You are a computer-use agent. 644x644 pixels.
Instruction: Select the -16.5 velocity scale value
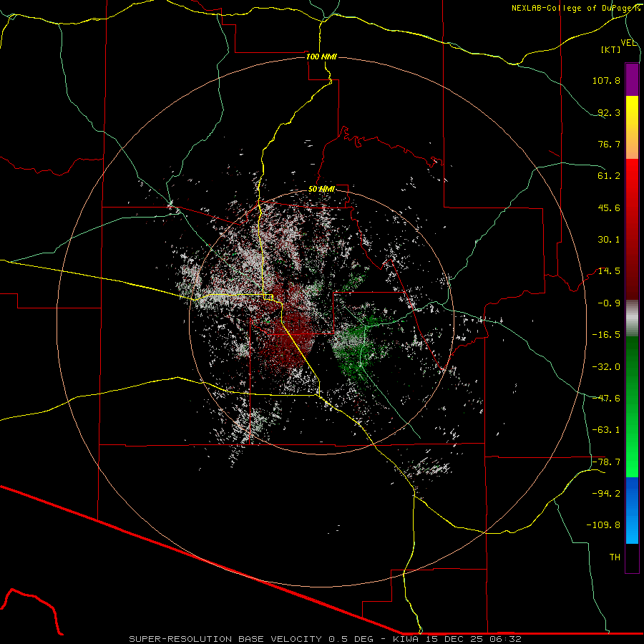pyautogui.click(x=606, y=335)
